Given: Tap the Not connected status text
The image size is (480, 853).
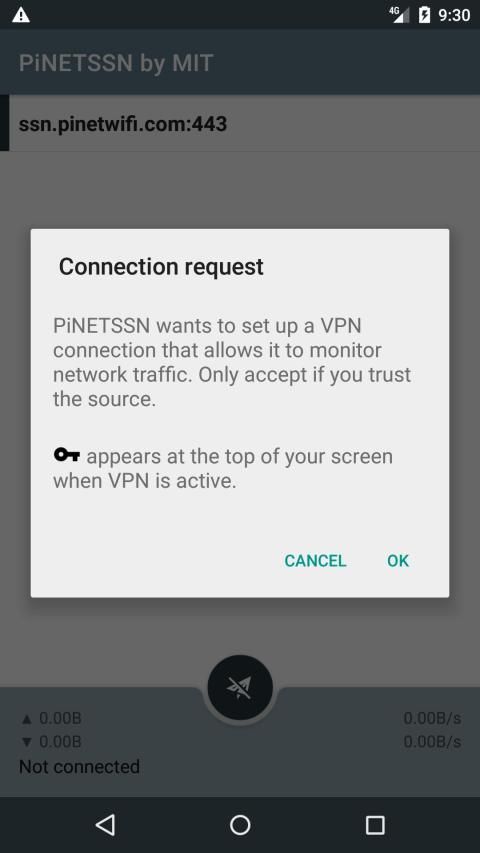Looking at the screenshot, I should (79, 767).
